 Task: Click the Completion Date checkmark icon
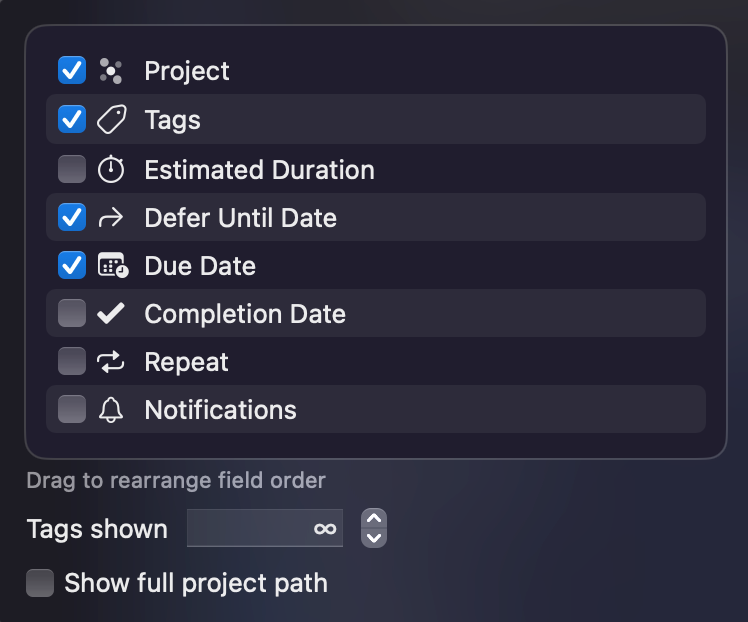coord(111,313)
